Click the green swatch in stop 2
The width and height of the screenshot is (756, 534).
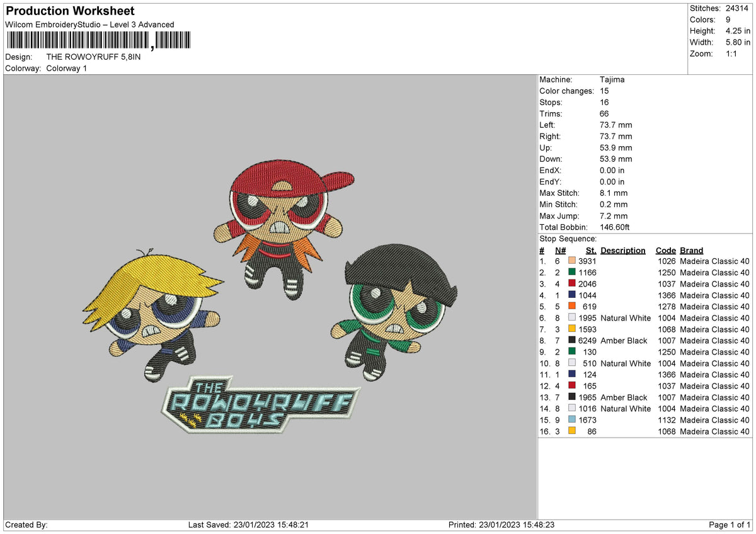point(571,272)
